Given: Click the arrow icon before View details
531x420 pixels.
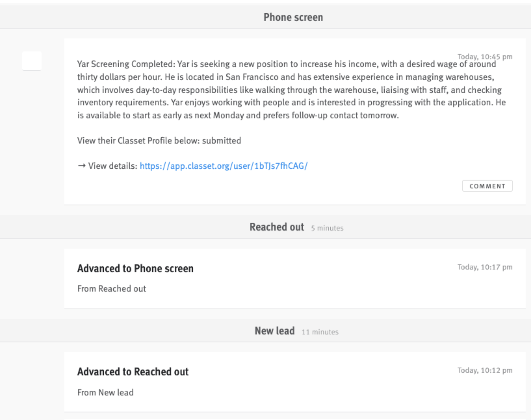Looking at the screenshot, I should [81, 166].
